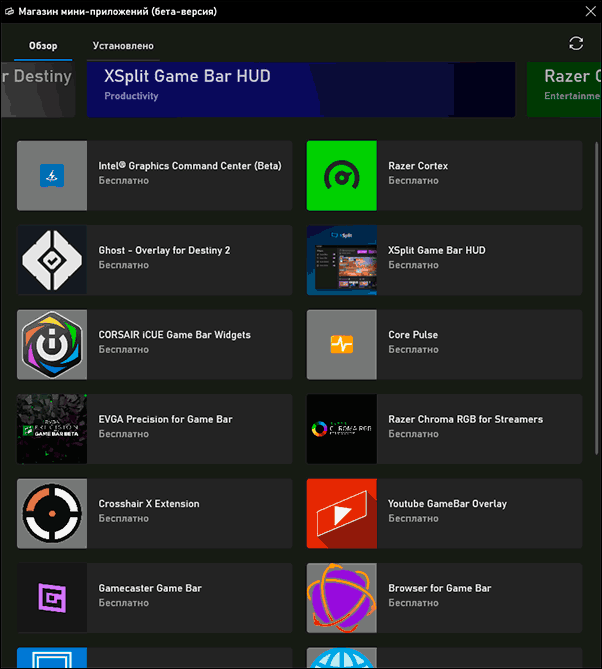Click 'Razer Chroma RGB for Streamers' title
This screenshot has height=669, width=602.
tap(465, 419)
